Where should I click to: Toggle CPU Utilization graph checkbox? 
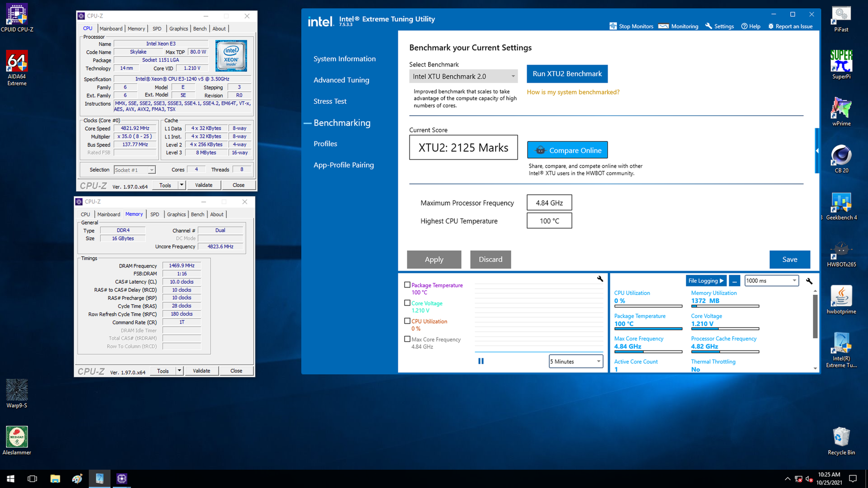pyautogui.click(x=407, y=321)
